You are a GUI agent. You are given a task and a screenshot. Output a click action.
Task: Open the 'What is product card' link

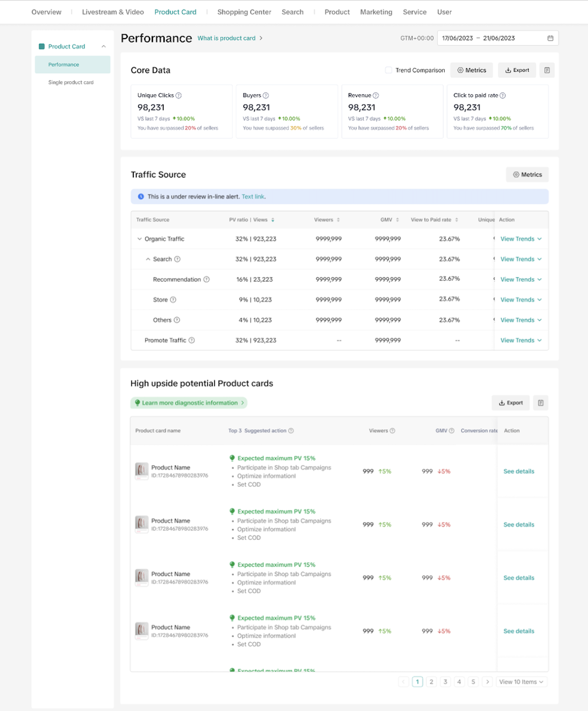(227, 38)
